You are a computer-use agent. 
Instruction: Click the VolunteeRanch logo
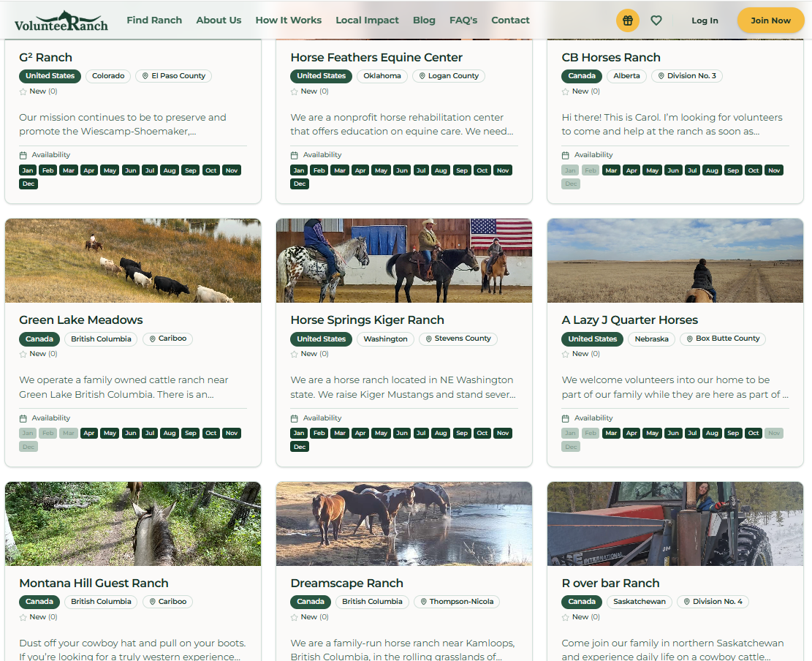pyautogui.click(x=61, y=21)
